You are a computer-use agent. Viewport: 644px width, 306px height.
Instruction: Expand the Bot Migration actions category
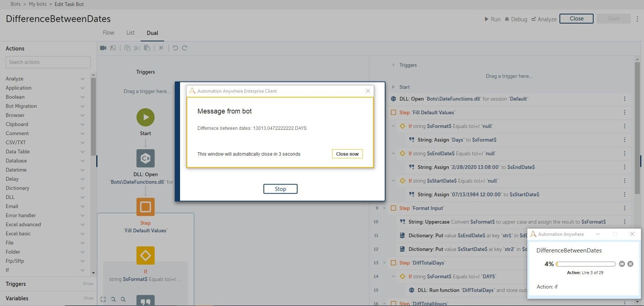pyautogui.click(x=82, y=106)
